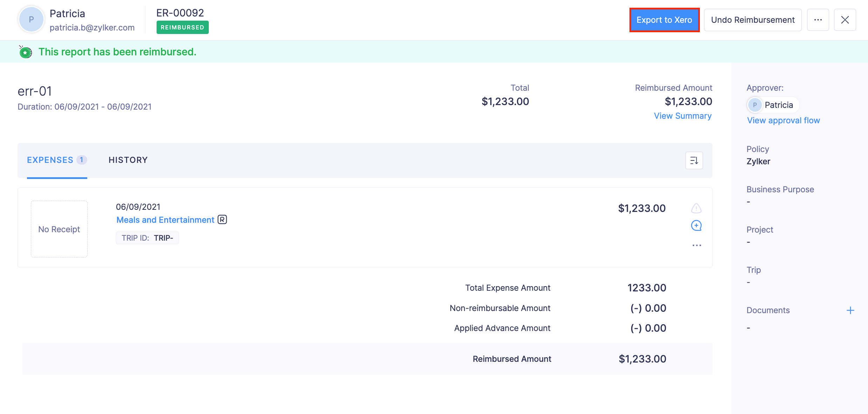The width and height of the screenshot is (868, 414).
Task: Click Export to Xero
Action: pos(664,20)
